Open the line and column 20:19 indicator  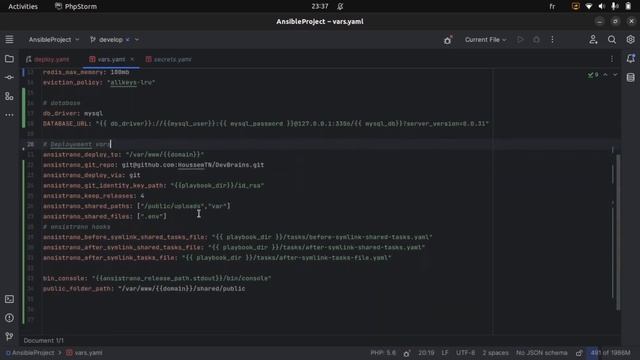point(426,353)
